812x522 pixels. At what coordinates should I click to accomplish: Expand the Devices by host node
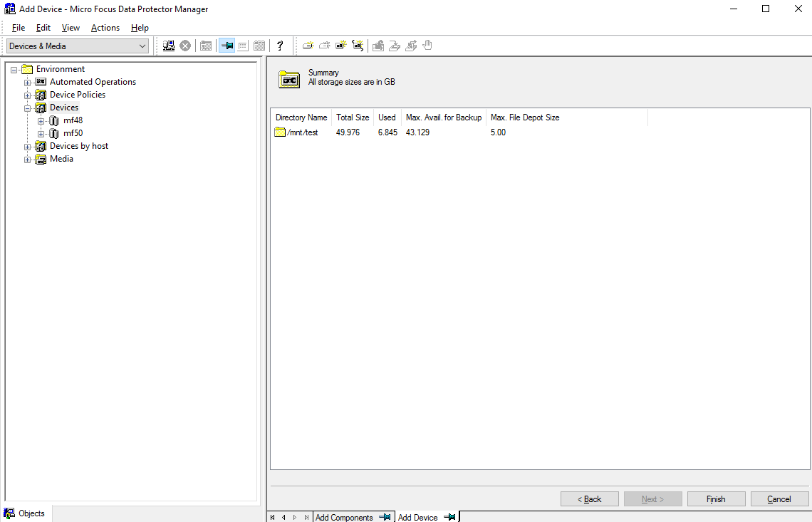[28, 147]
